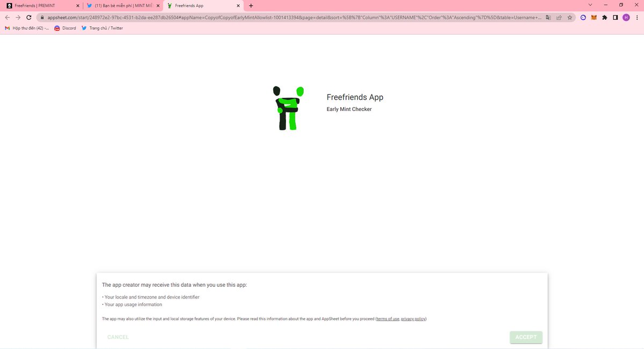Cancel the app data consent dialog
Screen dimensions: 644x349
tap(118, 337)
